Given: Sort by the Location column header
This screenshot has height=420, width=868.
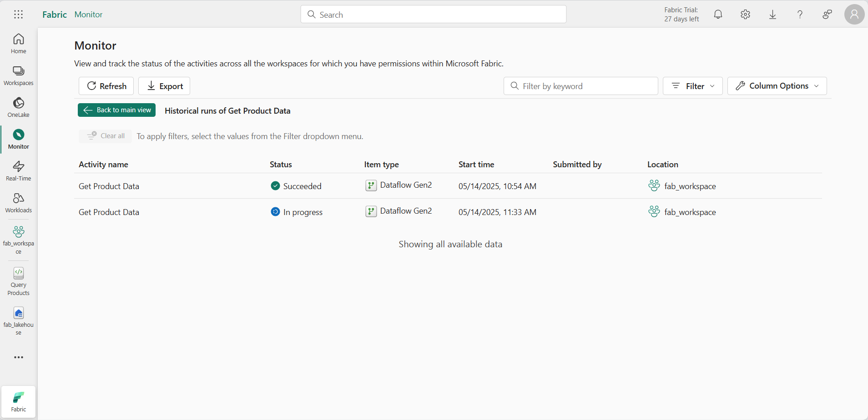Looking at the screenshot, I should tap(663, 165).
